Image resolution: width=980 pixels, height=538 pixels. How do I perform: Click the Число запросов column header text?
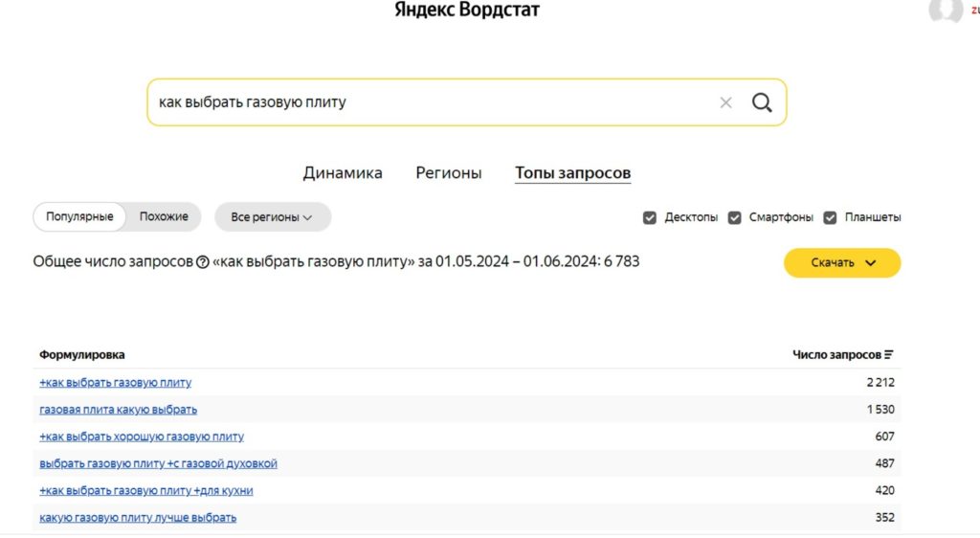tap(836, 355)
